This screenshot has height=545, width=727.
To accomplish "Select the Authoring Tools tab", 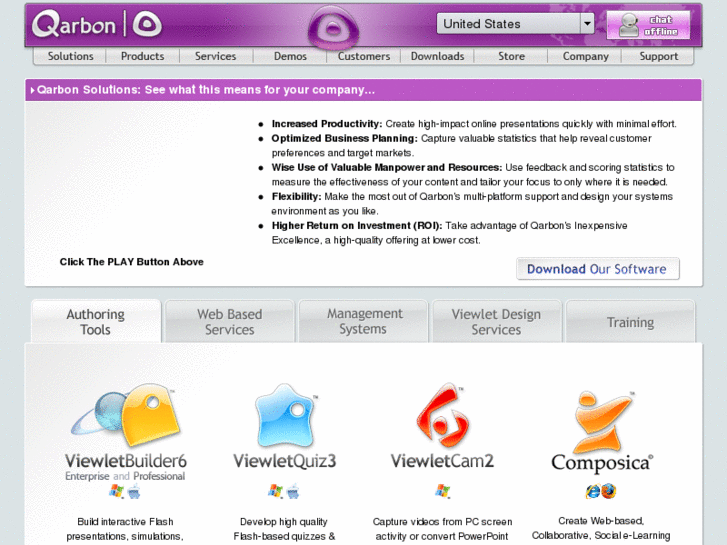I will 96,321.
